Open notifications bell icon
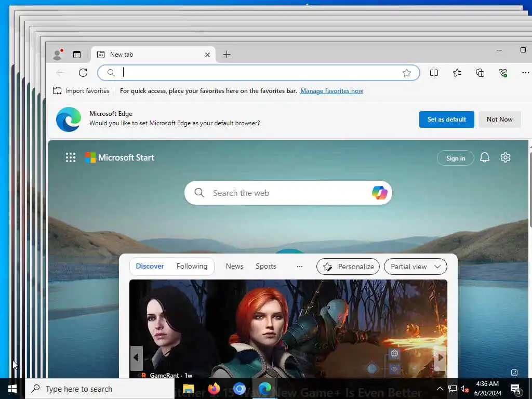Screen dimensions: 532x399 click(x=485, y=157)
